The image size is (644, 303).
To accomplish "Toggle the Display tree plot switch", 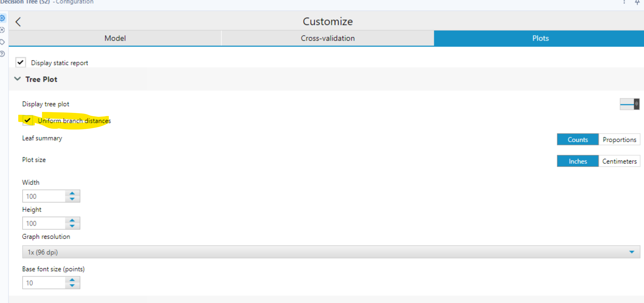I will pyautogui.click(x=629, y=104).
